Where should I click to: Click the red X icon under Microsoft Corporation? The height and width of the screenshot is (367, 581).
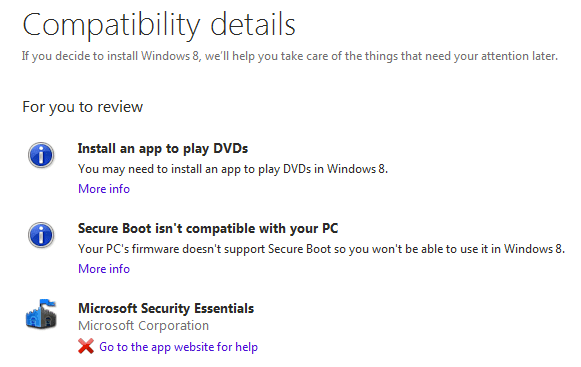pos(86,346)
